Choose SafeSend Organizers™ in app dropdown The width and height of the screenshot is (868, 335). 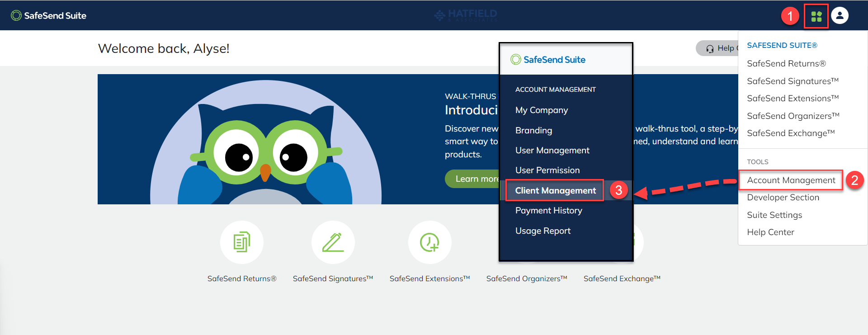tap(793, 116)
